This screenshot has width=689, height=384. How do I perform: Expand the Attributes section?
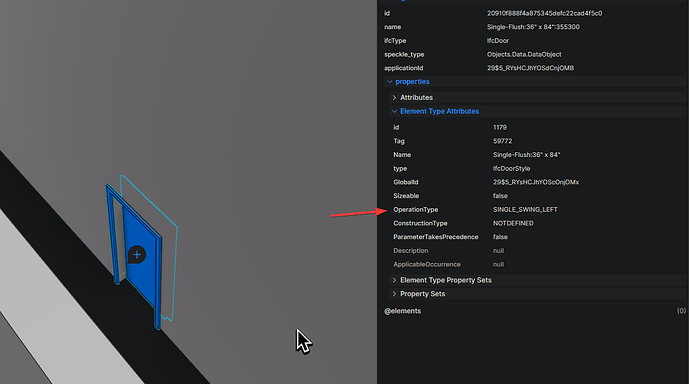[x=394, y=98]
